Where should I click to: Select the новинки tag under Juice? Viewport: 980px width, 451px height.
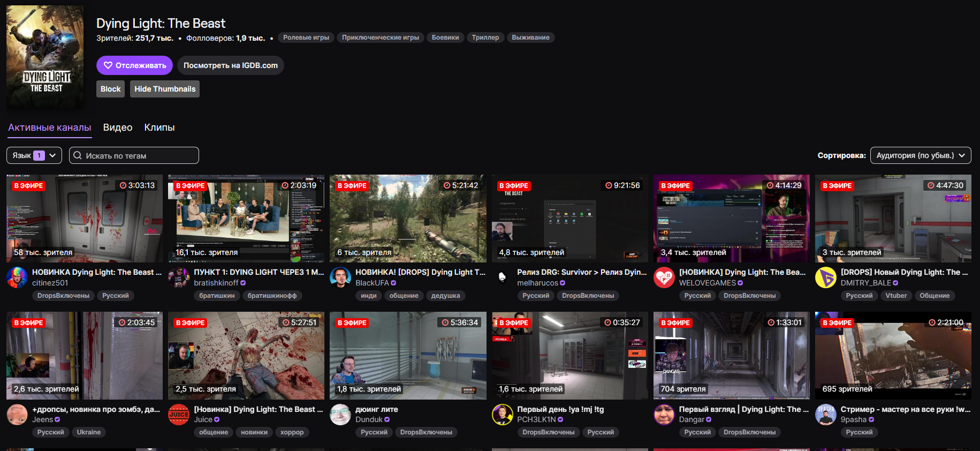click(x=254, y=432)
